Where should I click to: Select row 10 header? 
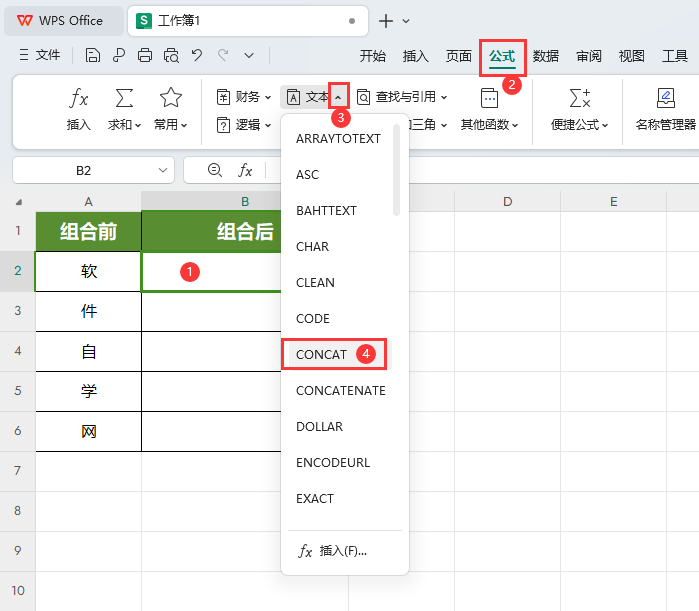coord(18,591)
